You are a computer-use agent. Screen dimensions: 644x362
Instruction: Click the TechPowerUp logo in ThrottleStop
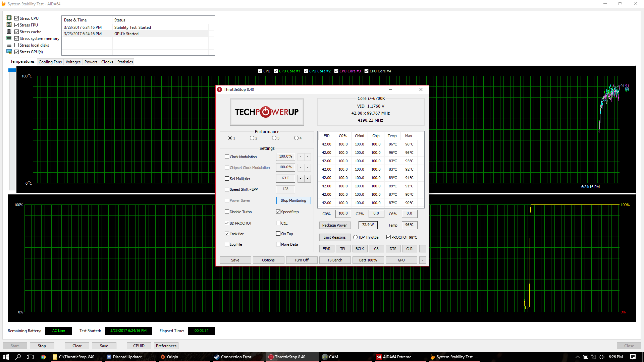pos(267,112)
